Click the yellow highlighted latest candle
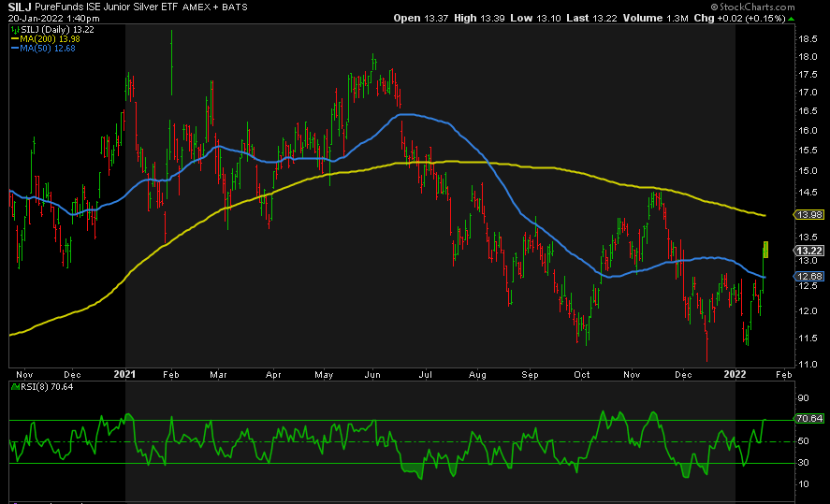 click(x=765, y=250)
